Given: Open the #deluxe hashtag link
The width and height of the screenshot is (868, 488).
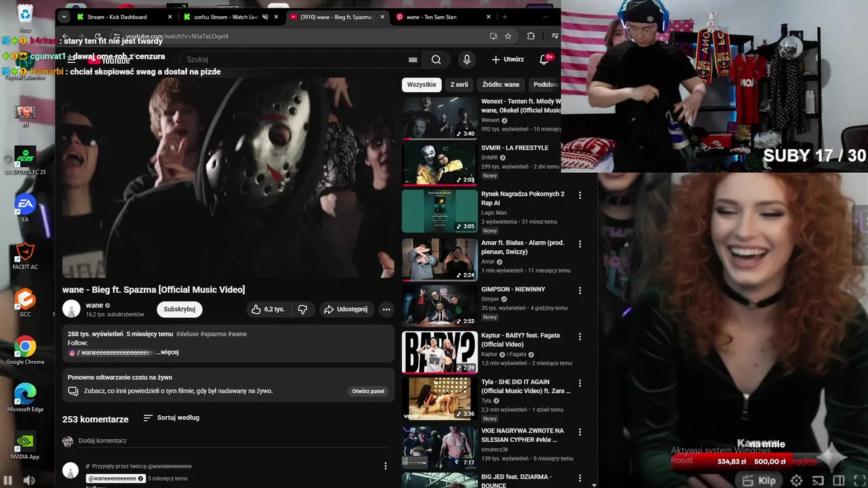Looking at the screenshot, I should click(187, 334).
